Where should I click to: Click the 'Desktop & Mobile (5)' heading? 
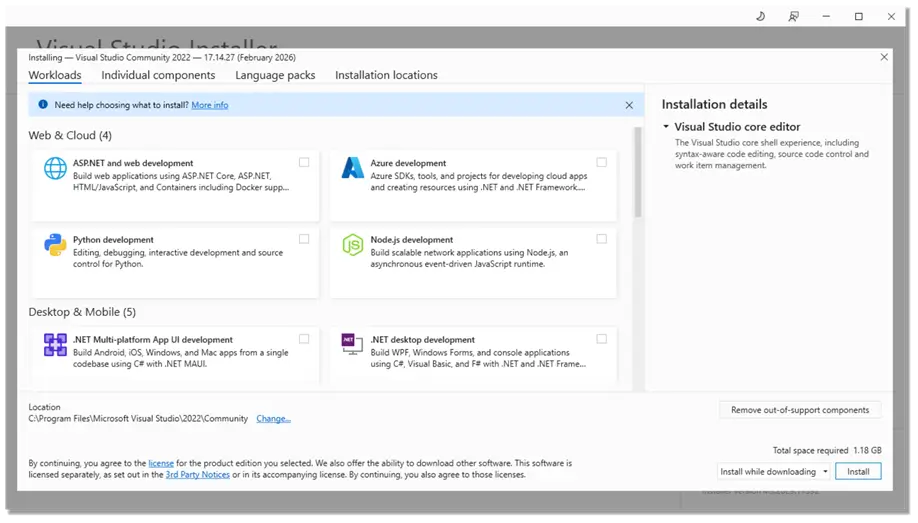point(82,312)
